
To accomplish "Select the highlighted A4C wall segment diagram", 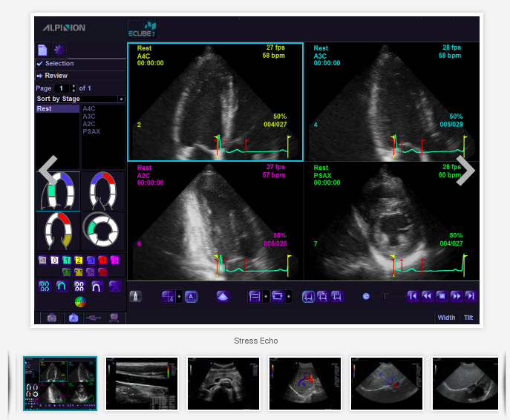I will 58,191.
